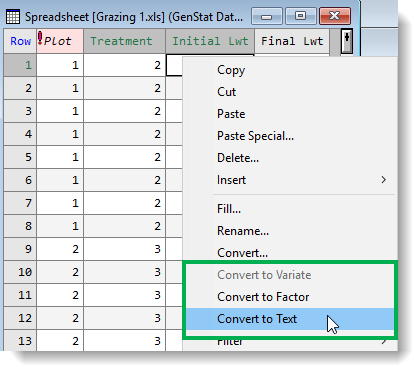Click the Final Lwt column header
Image resolution: width=414 pixels, height=367 pixels.
click(x=292, y=41)
